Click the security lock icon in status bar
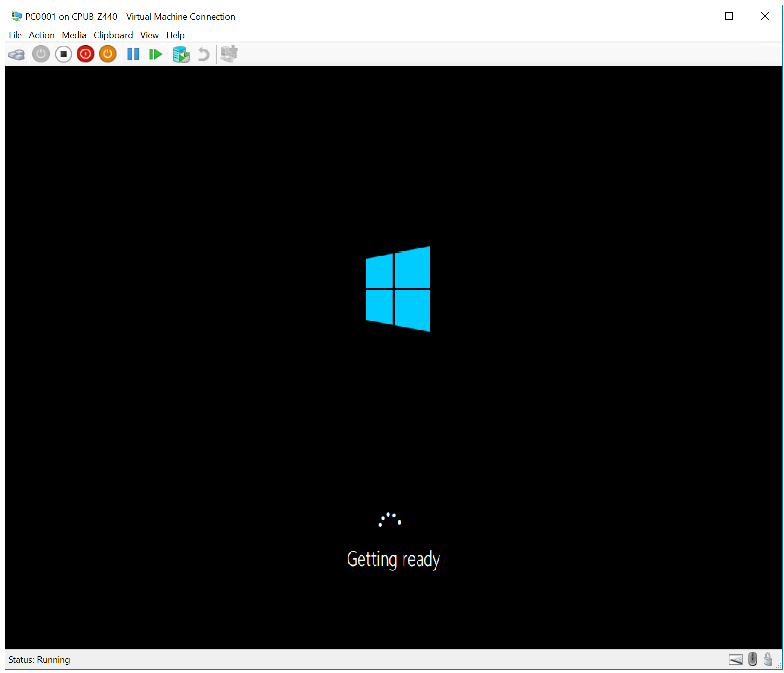 pos(768,659)
